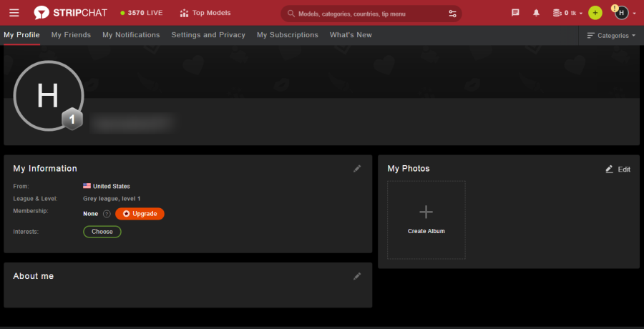644x329 pixels.
Task: Click the membership help question mark
Action: [x=107, y=214]
